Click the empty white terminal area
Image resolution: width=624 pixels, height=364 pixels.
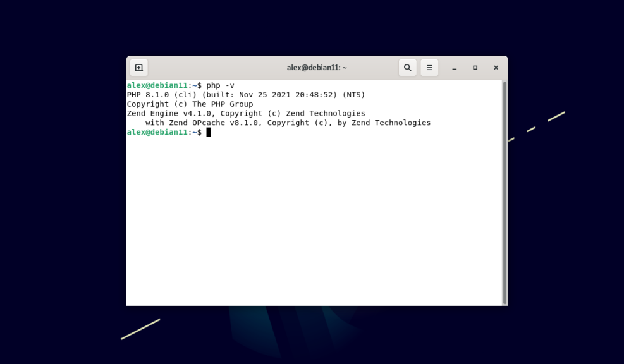point(316,221)
